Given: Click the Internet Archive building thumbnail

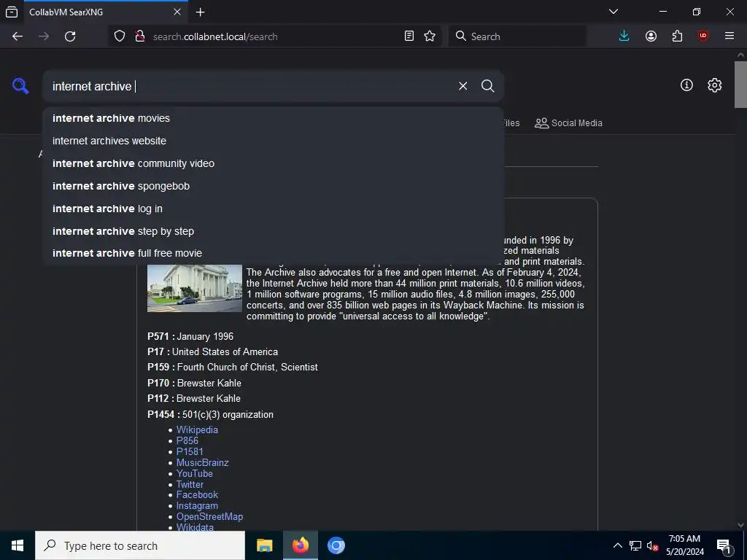Looking at the screenshot, I should 194,288.
